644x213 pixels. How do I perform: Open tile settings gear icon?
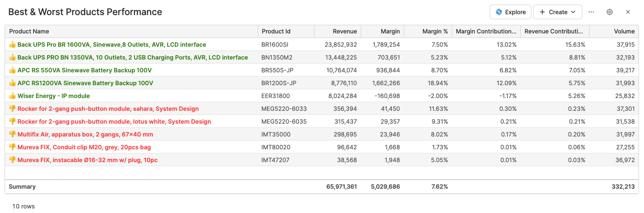coord(610,12)
